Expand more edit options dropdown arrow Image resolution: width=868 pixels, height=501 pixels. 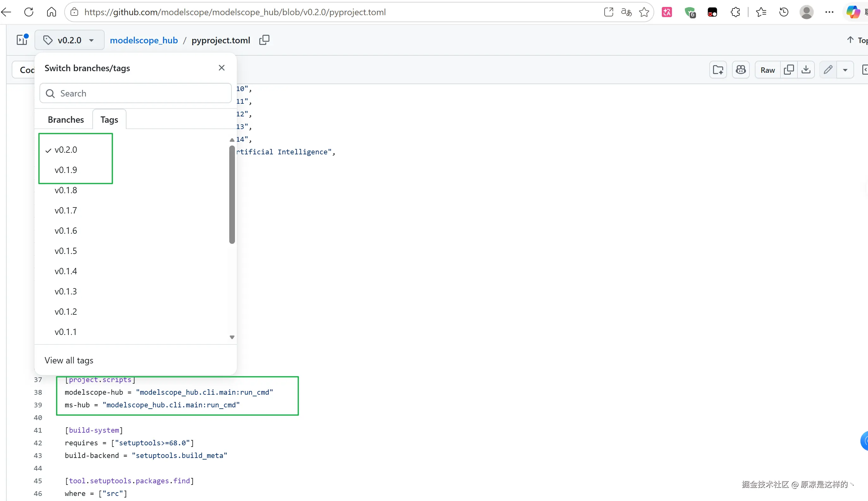pyautogui.click(x=845, y=70)
